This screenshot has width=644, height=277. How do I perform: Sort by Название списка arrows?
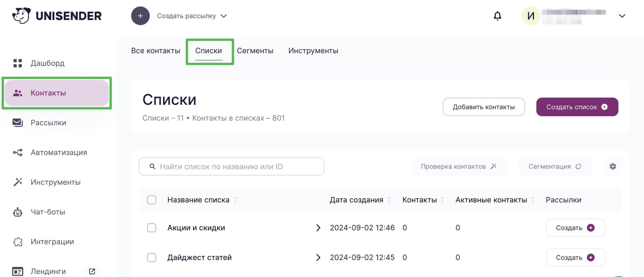[235, 200]
